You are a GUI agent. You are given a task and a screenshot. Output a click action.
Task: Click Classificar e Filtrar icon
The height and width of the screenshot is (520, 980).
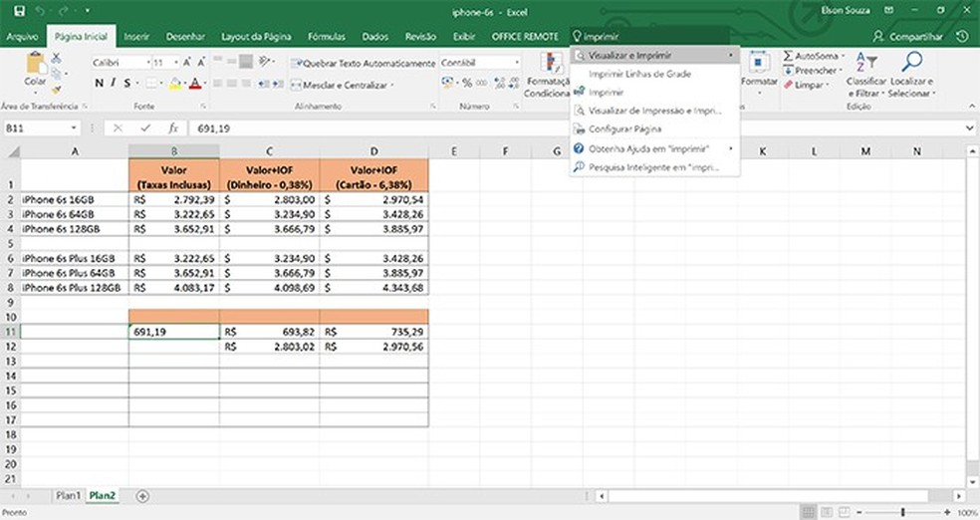pos(863,64)
